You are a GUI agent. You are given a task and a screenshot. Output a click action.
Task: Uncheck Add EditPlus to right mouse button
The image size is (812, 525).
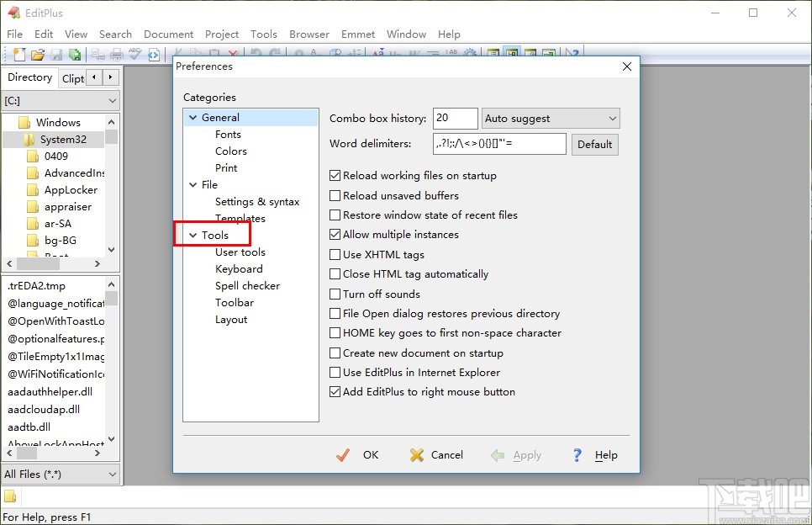coord(335,392)
